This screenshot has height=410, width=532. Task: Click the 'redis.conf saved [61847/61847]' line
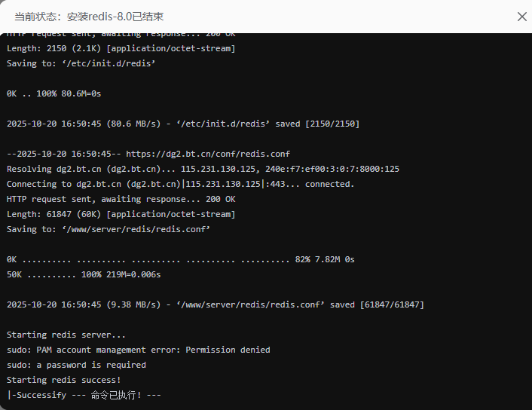215,304
